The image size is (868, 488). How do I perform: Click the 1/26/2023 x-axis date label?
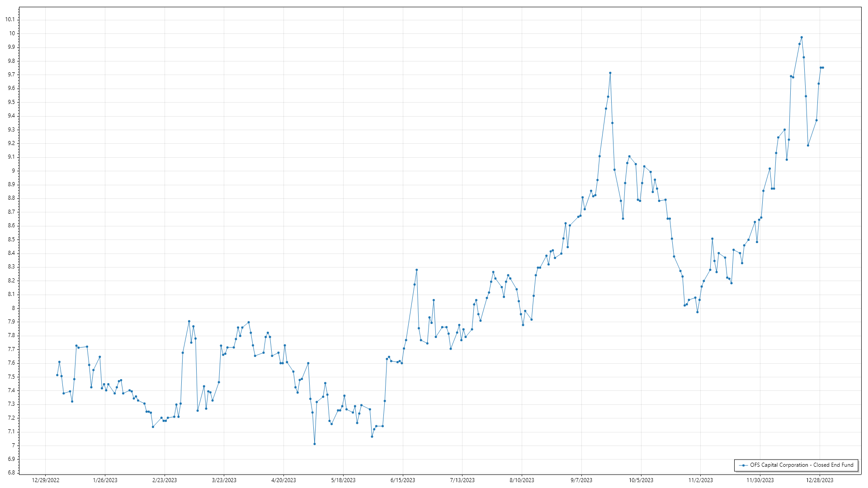pos(105,480)
